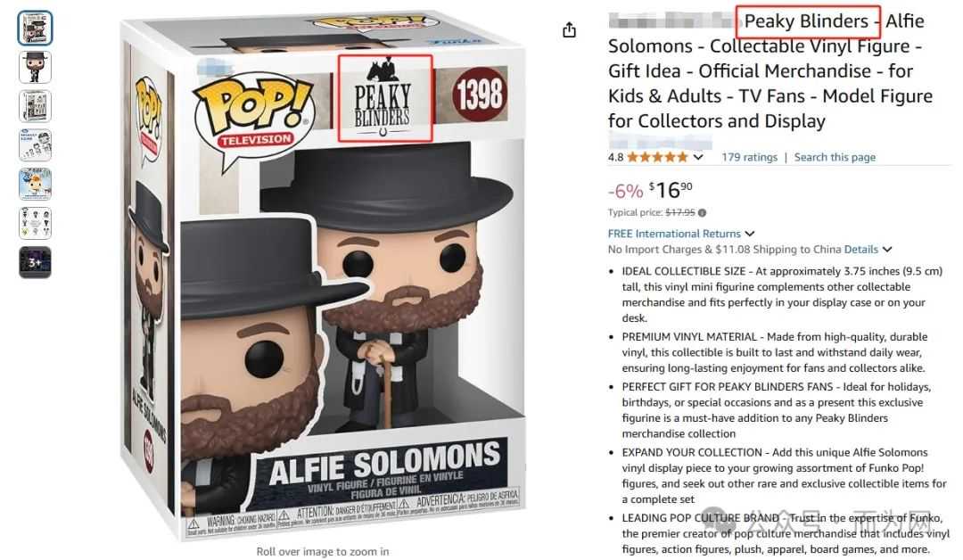963x560 pixels.
Task: Select the fifth cartoon illustration thumbnail
Action: click(35, 185)
